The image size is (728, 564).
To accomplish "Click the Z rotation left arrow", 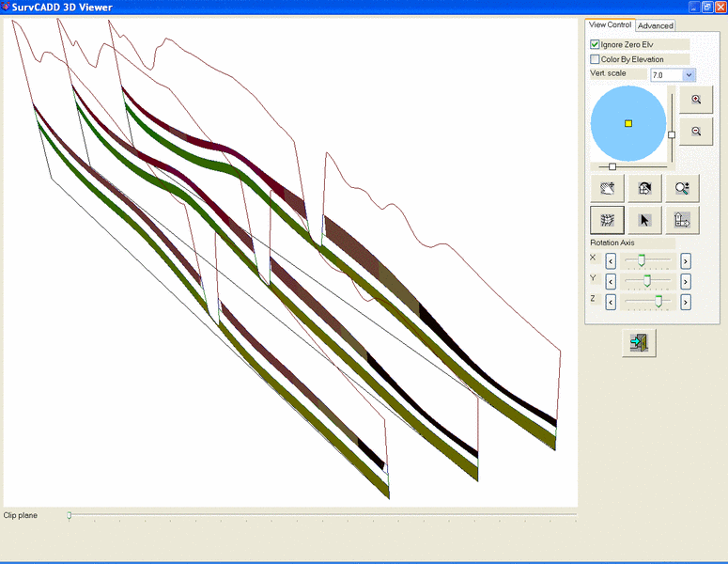I will coord(611,302).
